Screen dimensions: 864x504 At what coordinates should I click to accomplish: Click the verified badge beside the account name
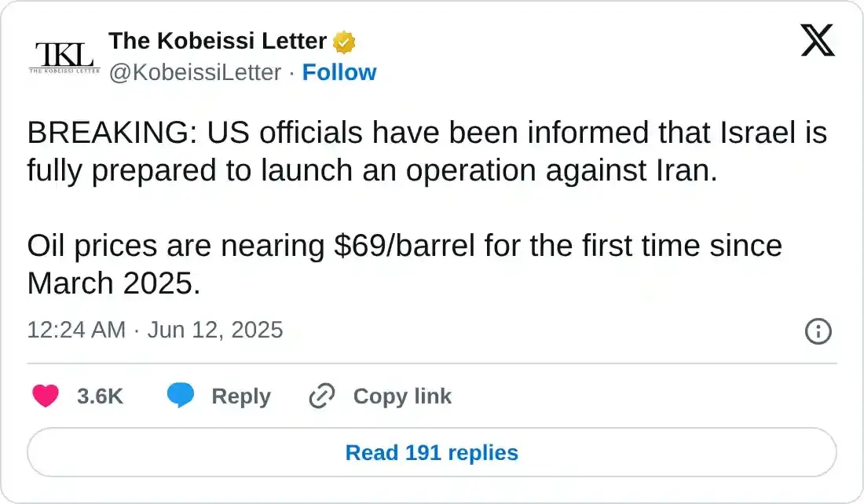(x=346, y=41)
